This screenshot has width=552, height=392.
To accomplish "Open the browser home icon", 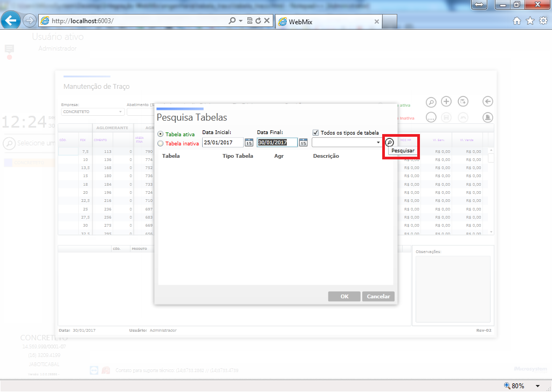I will click(517, 21).
